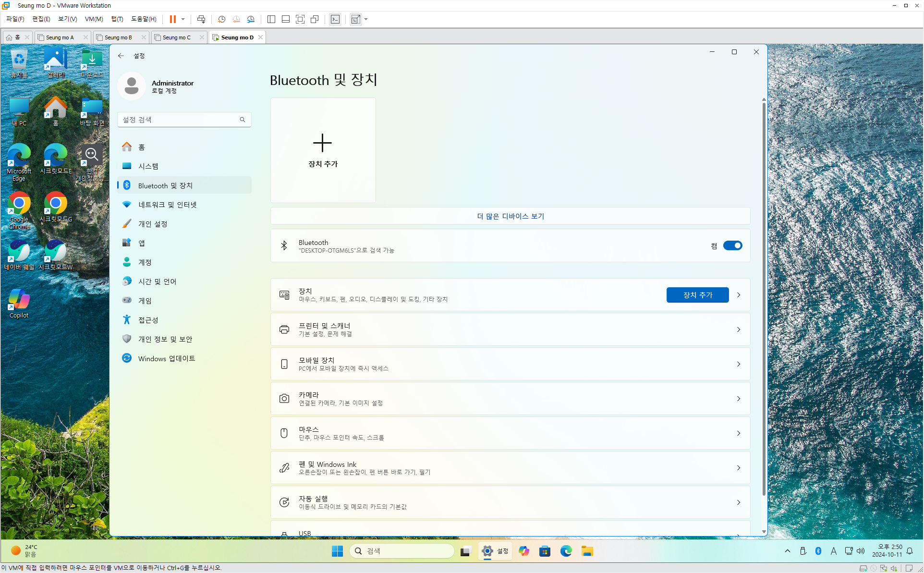Click the take snapshot toolbar icon
The width and height of the screenshot is (924, 573).
221,19
